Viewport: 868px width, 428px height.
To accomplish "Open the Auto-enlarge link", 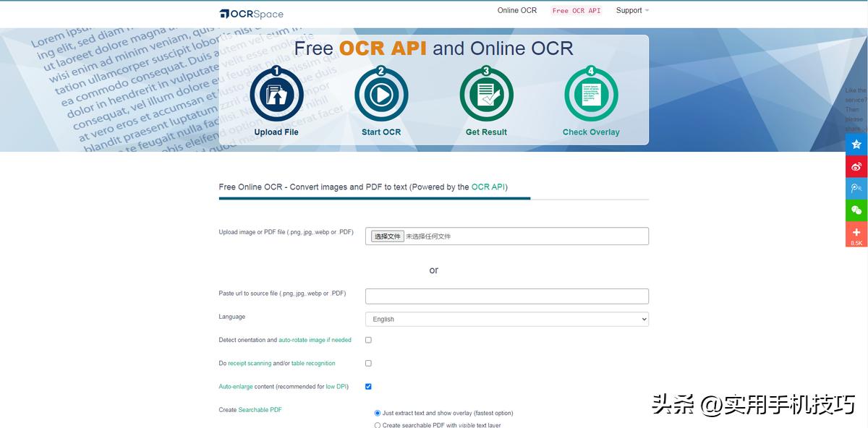I will (236, 387).
